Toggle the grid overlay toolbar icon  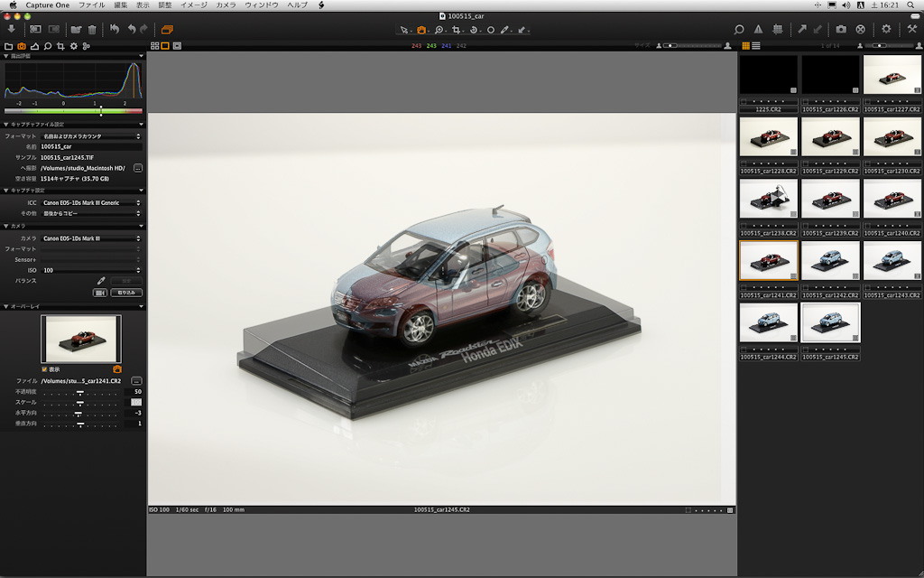[776, 29]
